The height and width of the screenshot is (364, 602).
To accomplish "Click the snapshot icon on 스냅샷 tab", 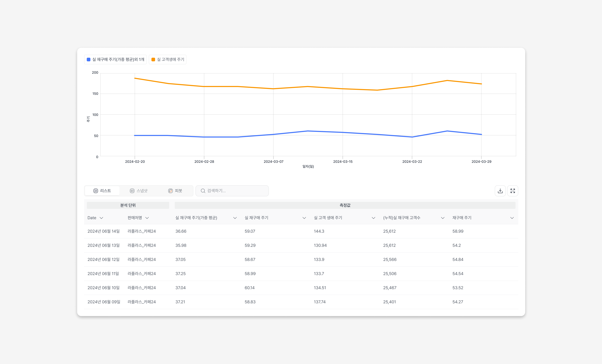I will click(x=132, y=191).
